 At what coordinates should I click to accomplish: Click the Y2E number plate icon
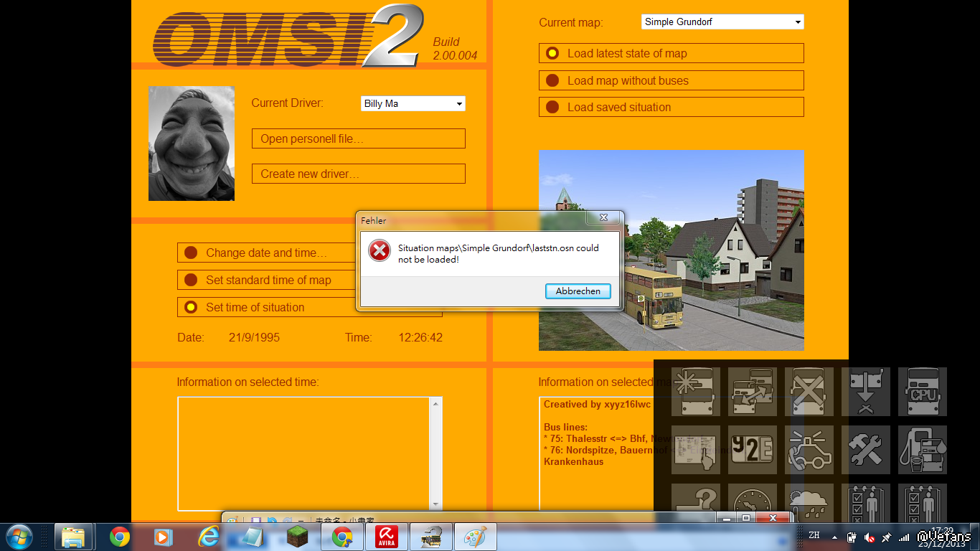[x=753, y=450]
